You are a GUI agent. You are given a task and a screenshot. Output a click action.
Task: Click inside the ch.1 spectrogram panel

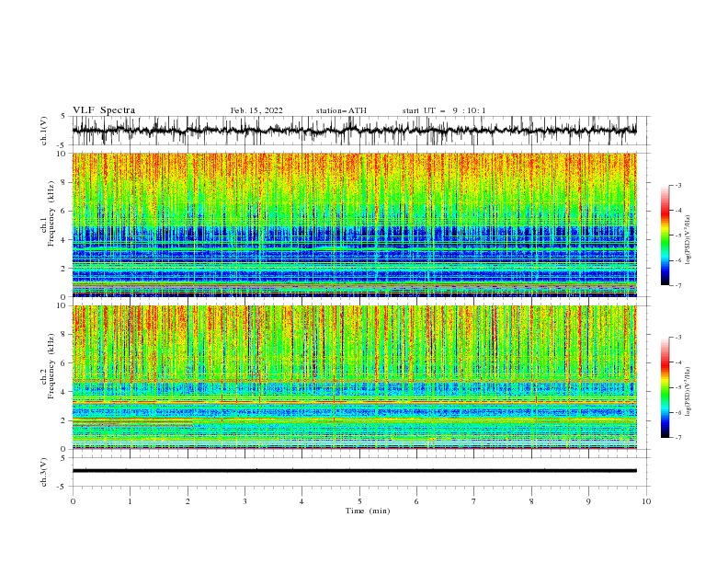354,224
